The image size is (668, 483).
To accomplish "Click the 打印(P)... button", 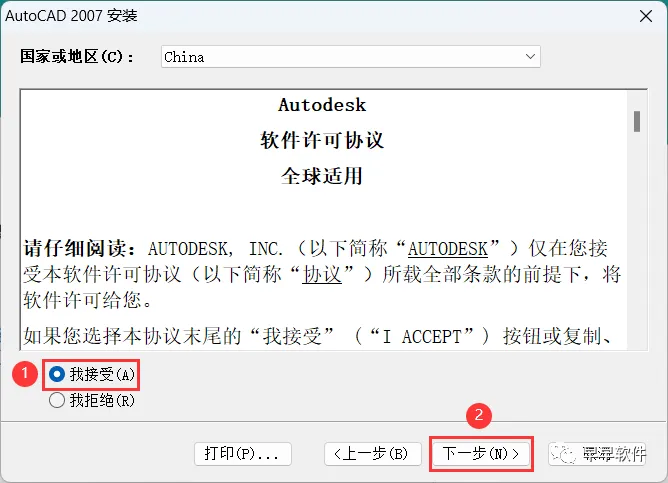I will click(243, 454).
